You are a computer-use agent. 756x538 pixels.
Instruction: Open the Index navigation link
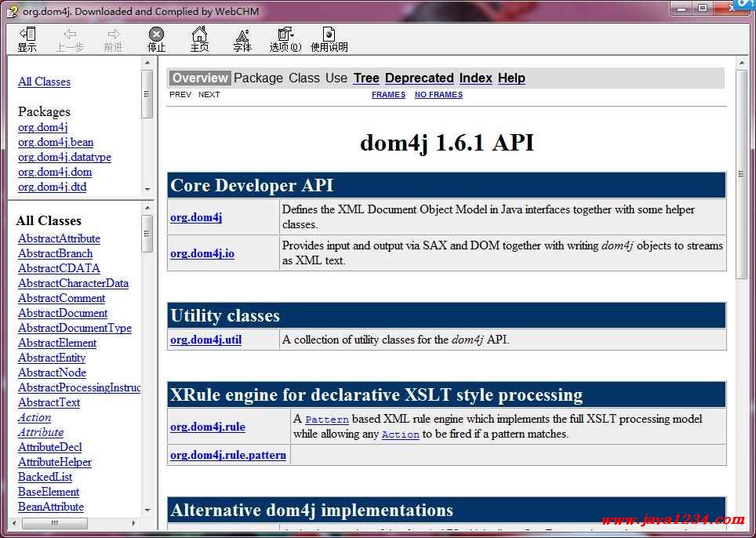point(475,78)
